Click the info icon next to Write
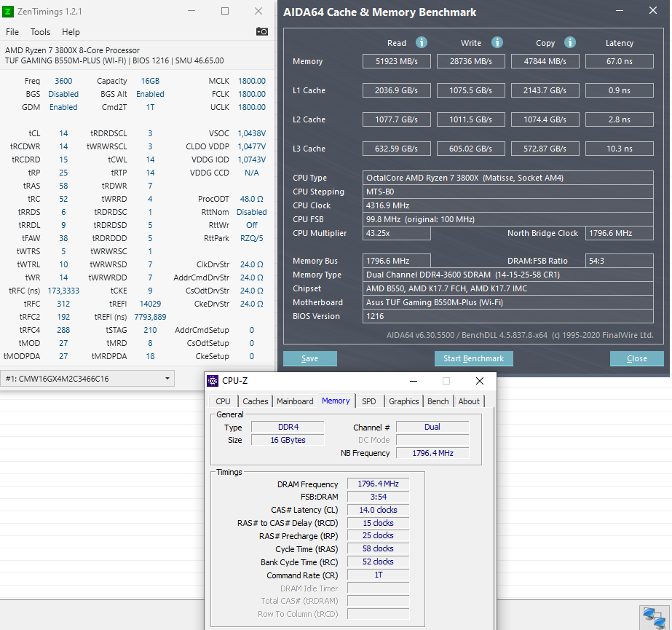 pos(497,42)
